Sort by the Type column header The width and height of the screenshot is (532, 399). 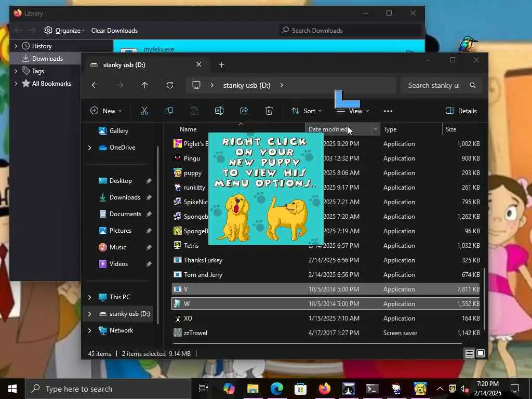pos(390,129)
